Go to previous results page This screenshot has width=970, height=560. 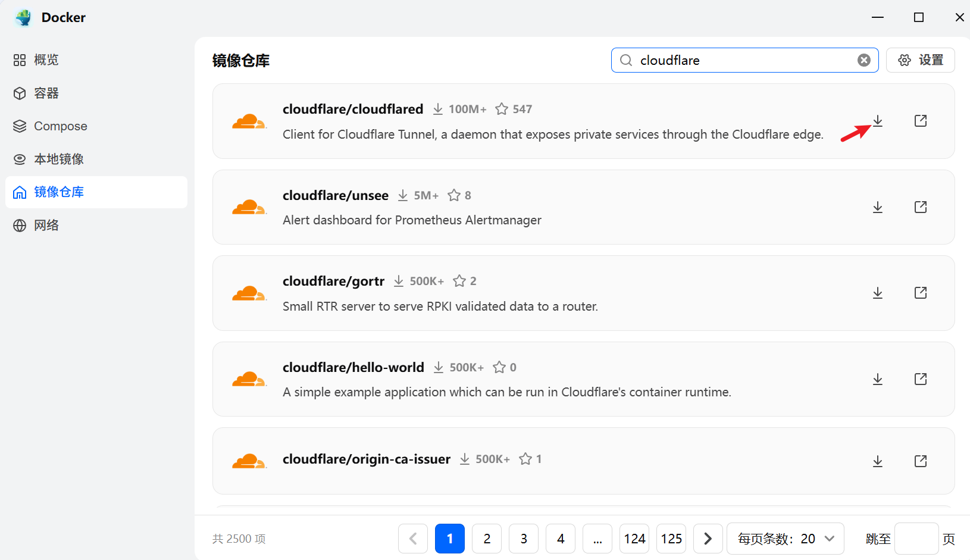(x=413, y=539)
